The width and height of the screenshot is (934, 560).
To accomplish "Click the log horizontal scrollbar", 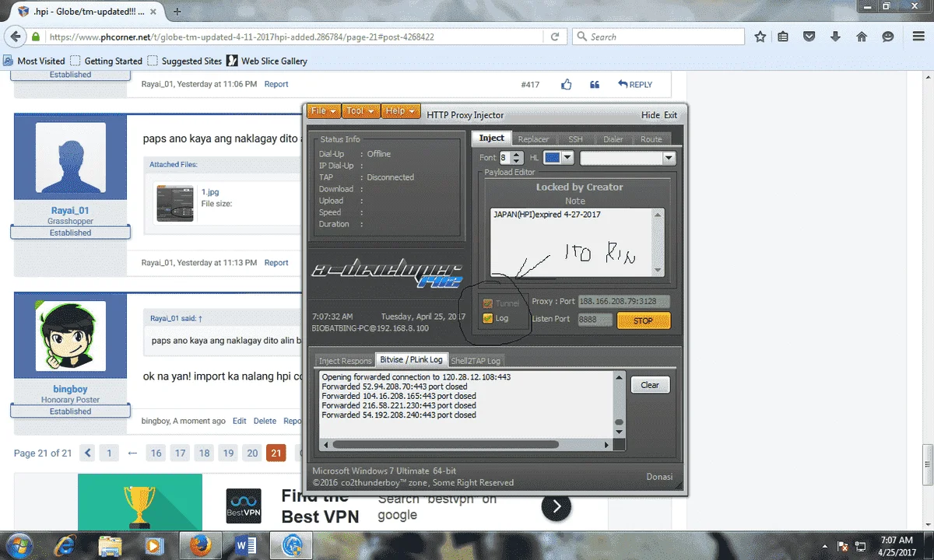I will point(445,445).
